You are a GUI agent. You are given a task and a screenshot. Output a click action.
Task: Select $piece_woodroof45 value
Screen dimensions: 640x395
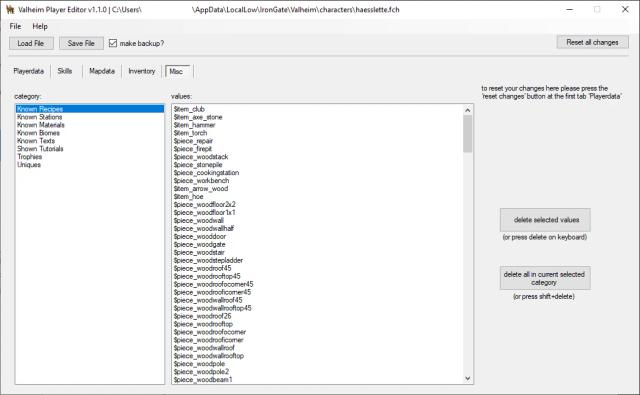pos(317,268)
